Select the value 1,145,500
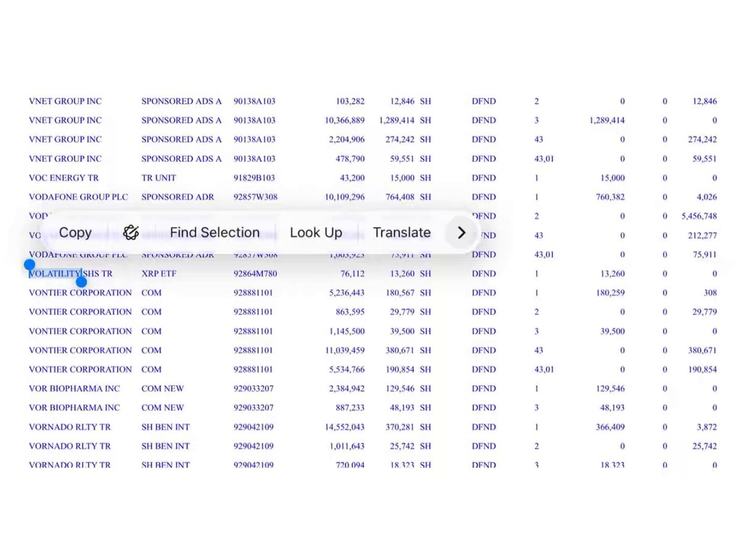 347,331
